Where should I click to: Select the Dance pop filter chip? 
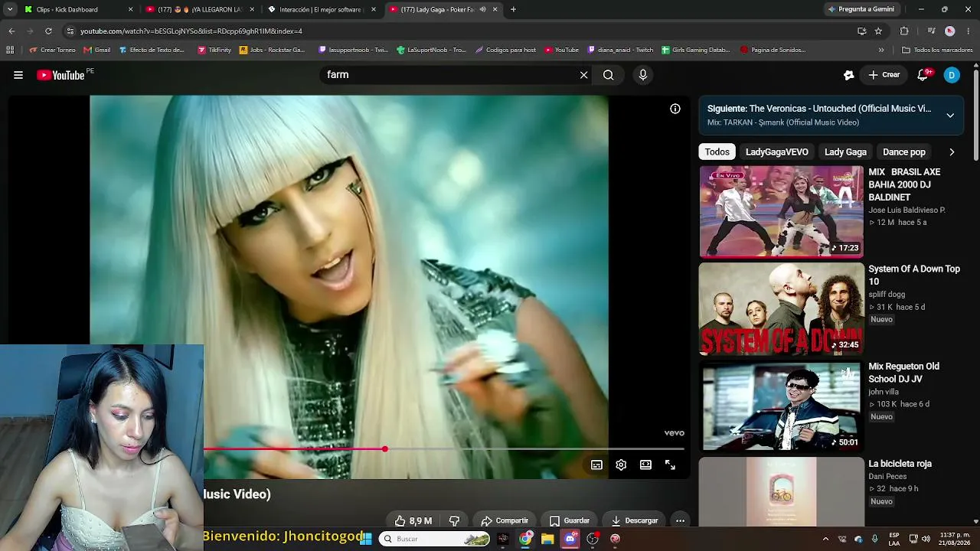(x=904, y=152)
